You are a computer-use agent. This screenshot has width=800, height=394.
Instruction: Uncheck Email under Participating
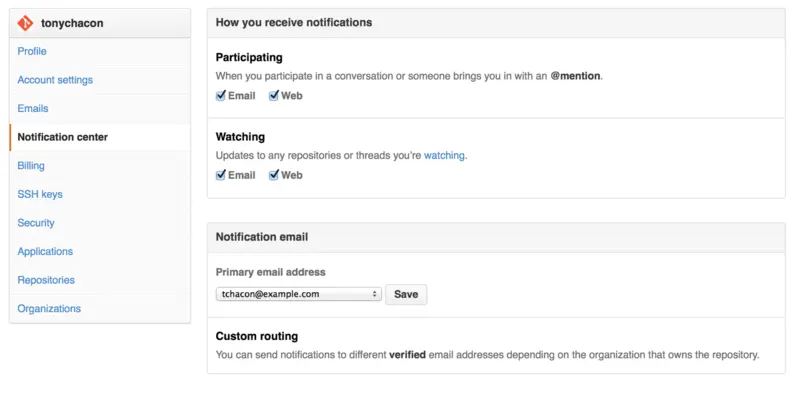[220, 95]
